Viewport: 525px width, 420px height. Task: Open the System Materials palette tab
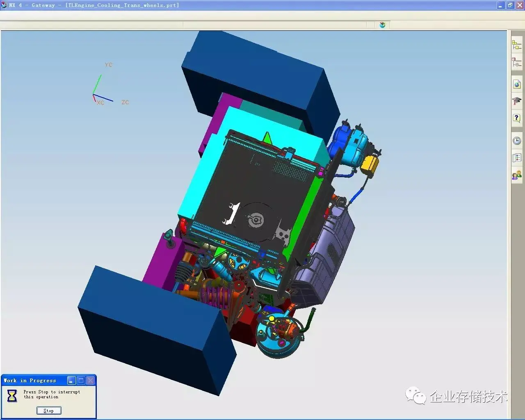click(516, 158)
